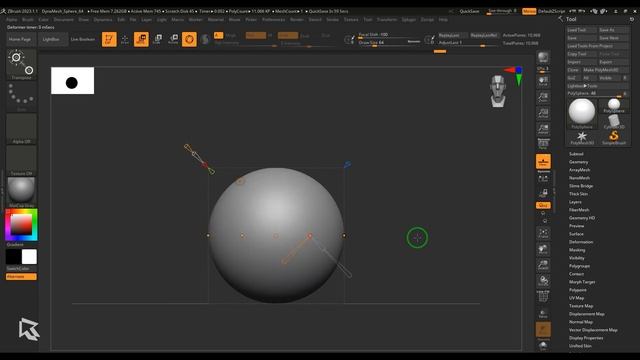The height and width of the screenshot is (360, 640).
Task: Open the Transpose brush thumbnail
Action: [x=21, y=64]
